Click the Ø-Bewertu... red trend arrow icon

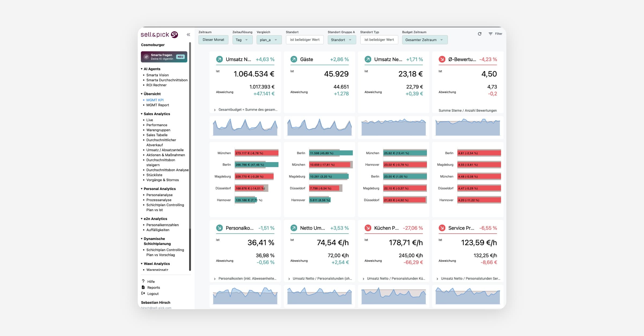pos(442,59)
